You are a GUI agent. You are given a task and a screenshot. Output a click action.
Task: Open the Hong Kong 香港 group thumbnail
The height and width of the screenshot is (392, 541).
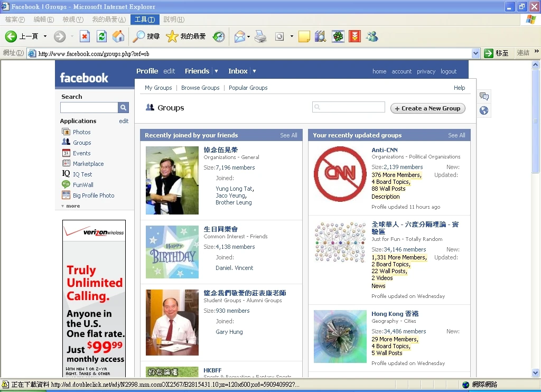[x=340, y=337]
